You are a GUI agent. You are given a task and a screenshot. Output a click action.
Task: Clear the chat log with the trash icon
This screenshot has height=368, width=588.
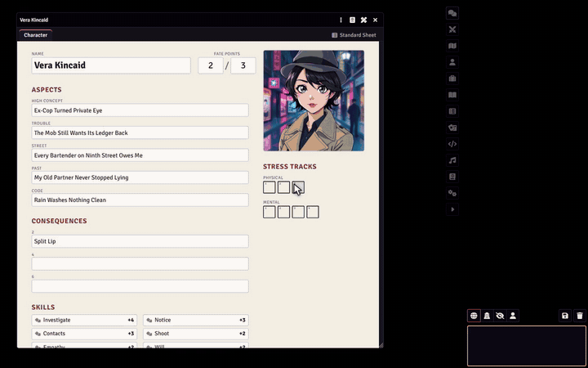[580, 316]
